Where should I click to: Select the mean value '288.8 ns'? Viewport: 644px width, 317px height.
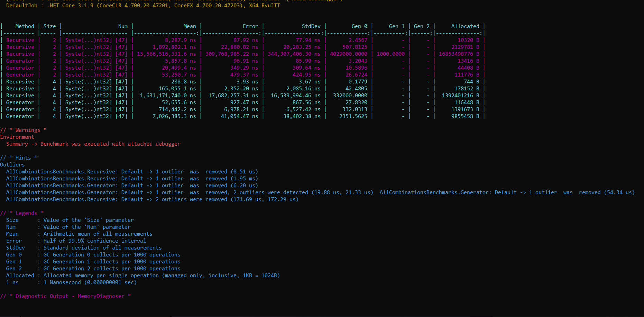[183, 82]
